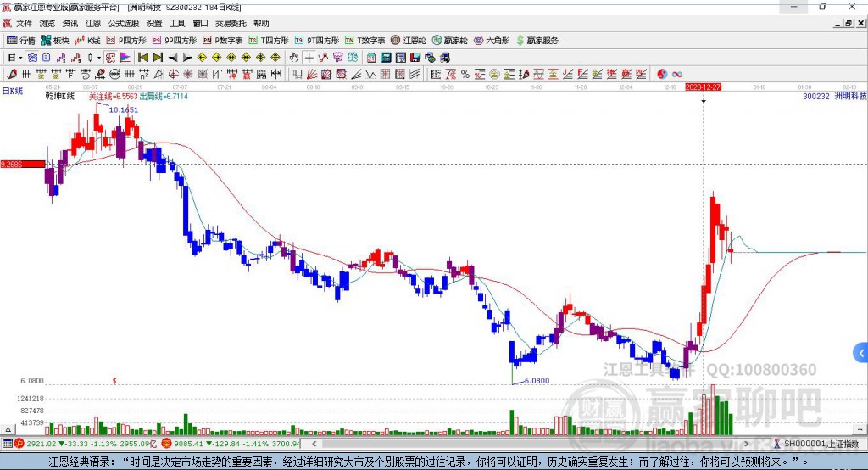
Task: Open the 公式选股 menu
Action: pos(124,23)
